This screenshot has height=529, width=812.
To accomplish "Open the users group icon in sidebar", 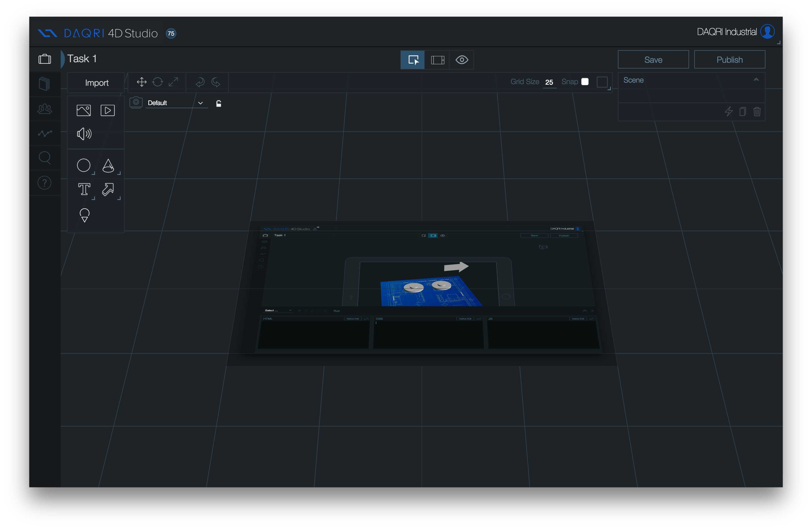I will (x=45, y=109).
